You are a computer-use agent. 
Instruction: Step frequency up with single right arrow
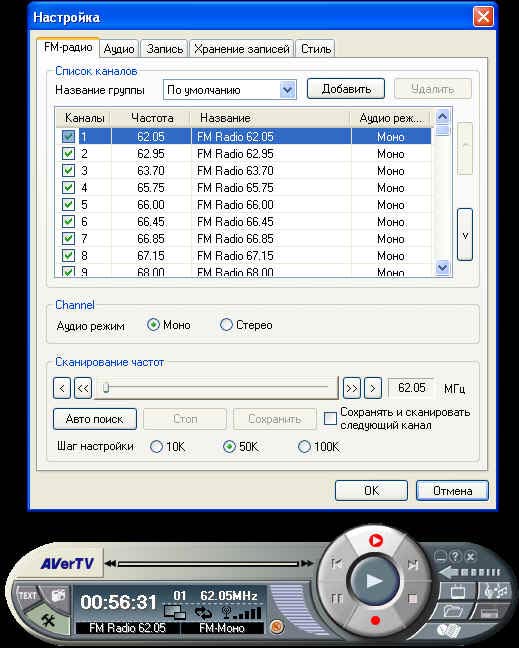click(x=373, y=388)
